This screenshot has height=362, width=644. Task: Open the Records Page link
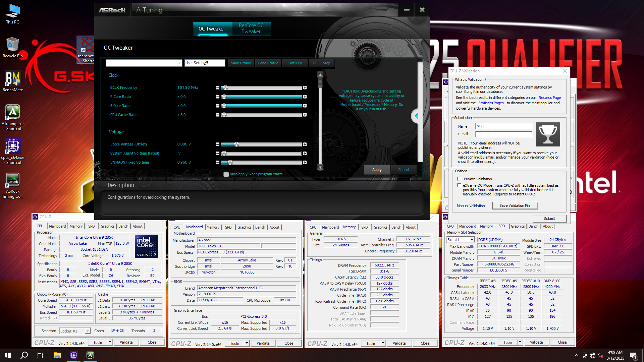pos(550,98)
